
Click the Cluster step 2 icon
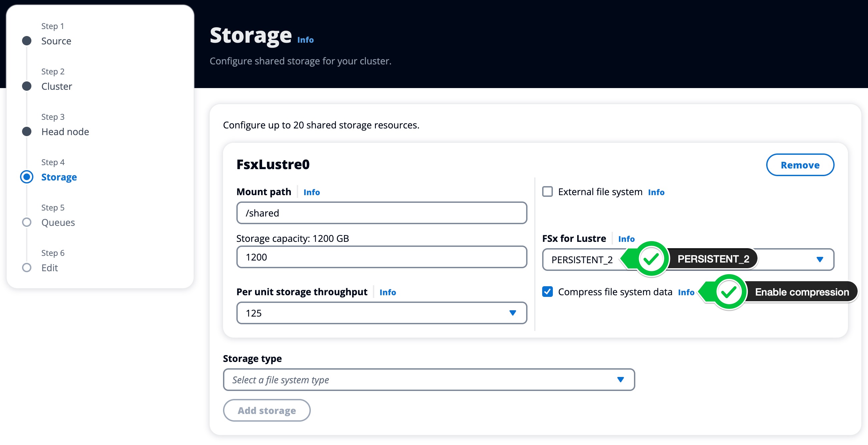tap(27, 86)
